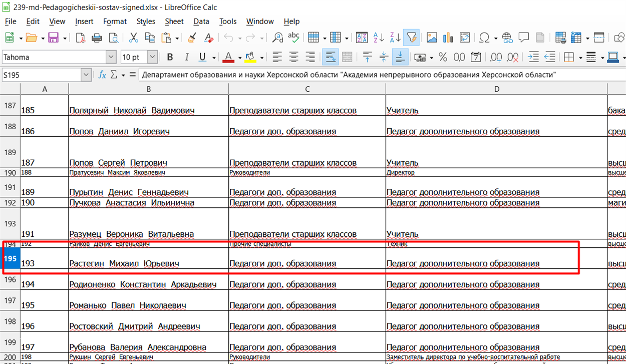The image size is (626, 364).
Task: Format cell as date
Action: coord(476,57)
